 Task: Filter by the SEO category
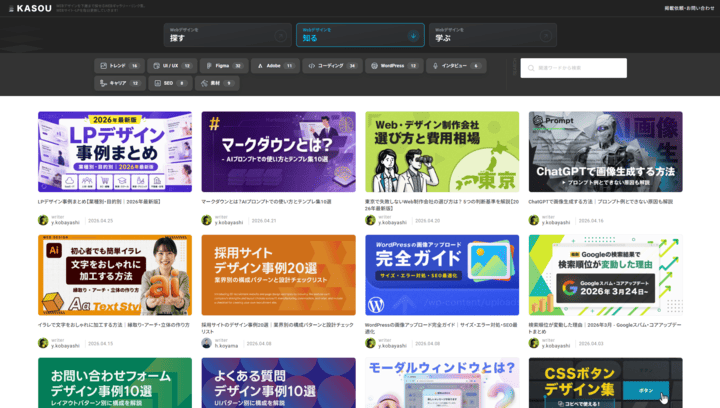(x=170, y=83)
